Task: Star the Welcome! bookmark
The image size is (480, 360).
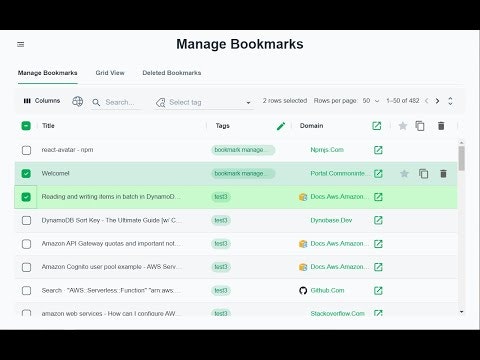Action: 404,173
